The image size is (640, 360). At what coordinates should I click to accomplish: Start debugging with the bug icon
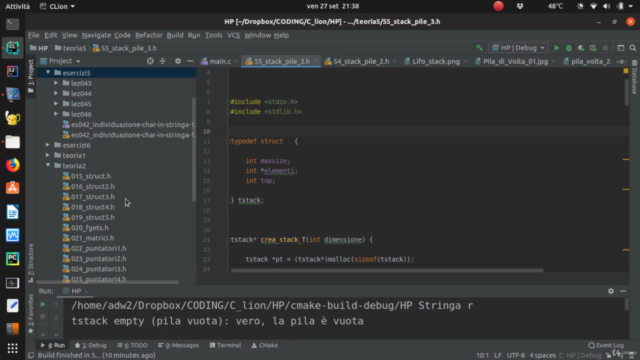click(x=569, y=48)
